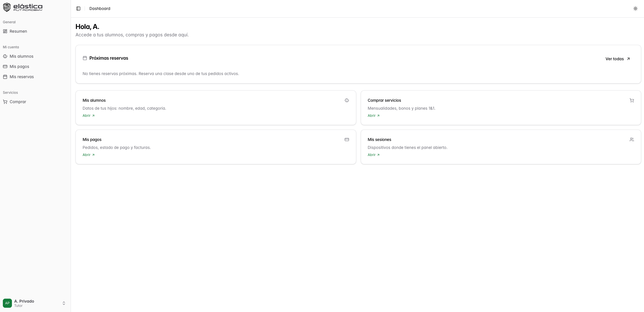Click the Abrir link in Mis alumnos card

pyautogui.click(x=89, y=116)
